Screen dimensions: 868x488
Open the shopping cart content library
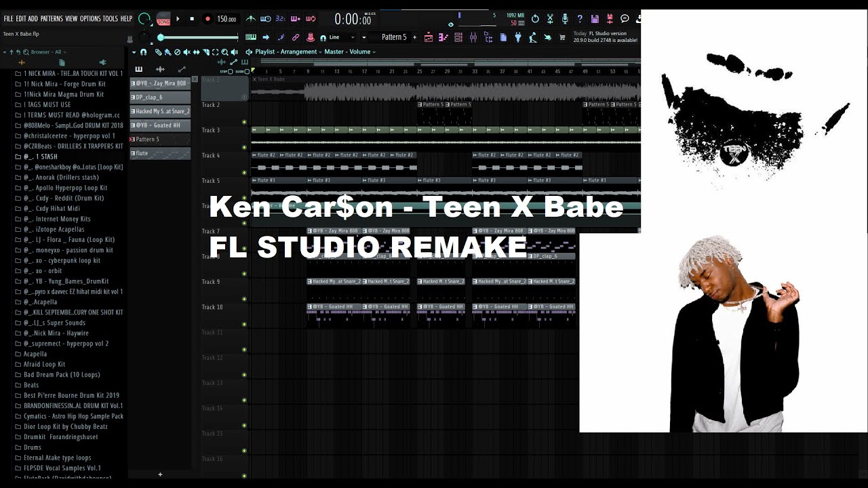(562, 37)
